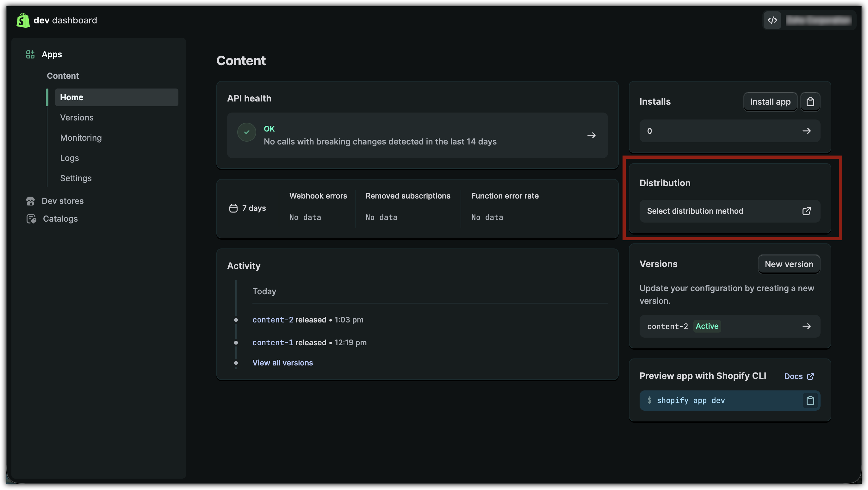Click the Catalogs icon in sidebar
Image resolution: width=868 pixels, height=490 pixels.
point(31,219)
